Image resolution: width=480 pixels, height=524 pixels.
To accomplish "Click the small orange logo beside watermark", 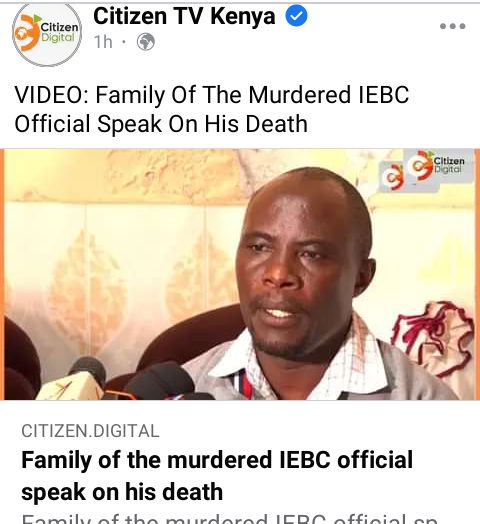I will point(393,176).
